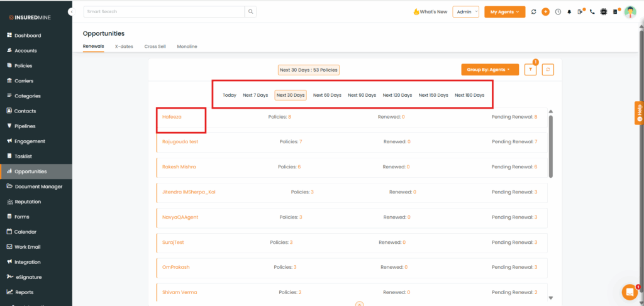Image resolution: width=644 pixels, height=306 pixels.
Task: Open the filter funnel icon
Action: 530,70
